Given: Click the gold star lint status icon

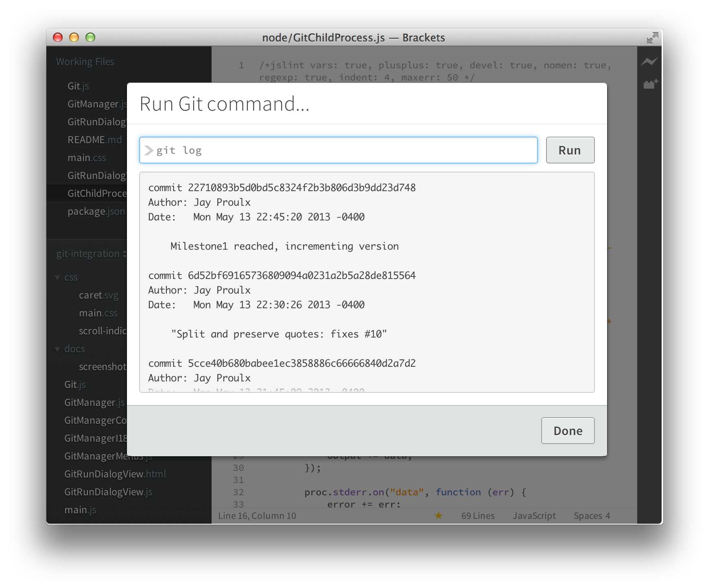Looking at the screenshot, I should tap(438, 516).
